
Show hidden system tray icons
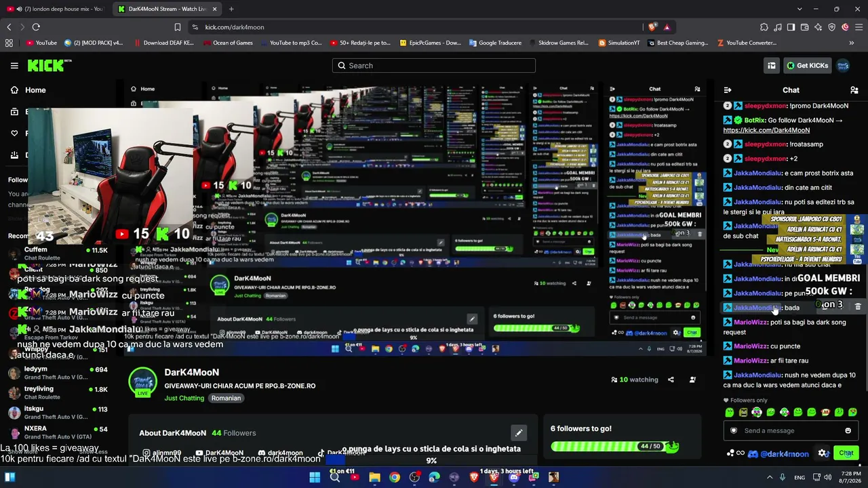point(769,477)
